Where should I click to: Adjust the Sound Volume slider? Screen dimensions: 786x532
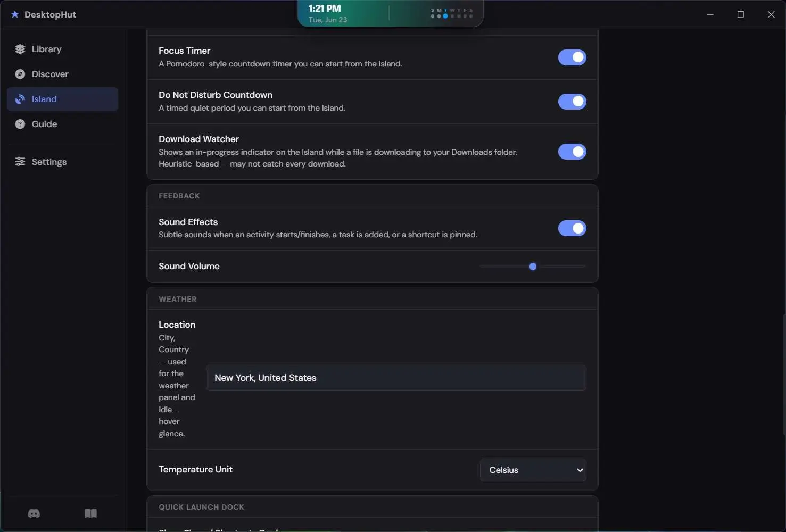[x=533, y=267]
